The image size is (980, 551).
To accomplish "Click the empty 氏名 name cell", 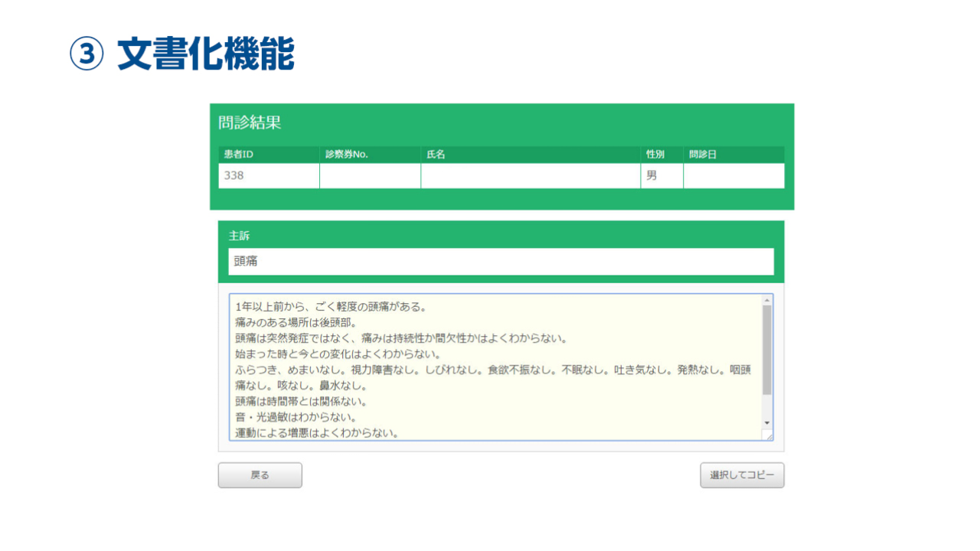I will pyautogui.click(x=530, y=176).
